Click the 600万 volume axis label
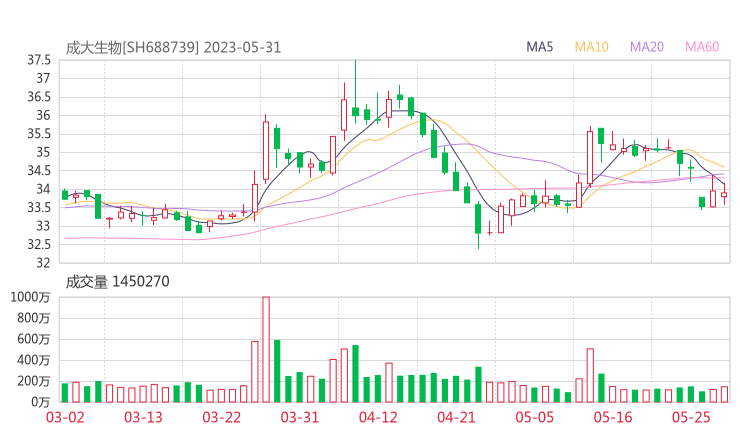 [34, 339]
